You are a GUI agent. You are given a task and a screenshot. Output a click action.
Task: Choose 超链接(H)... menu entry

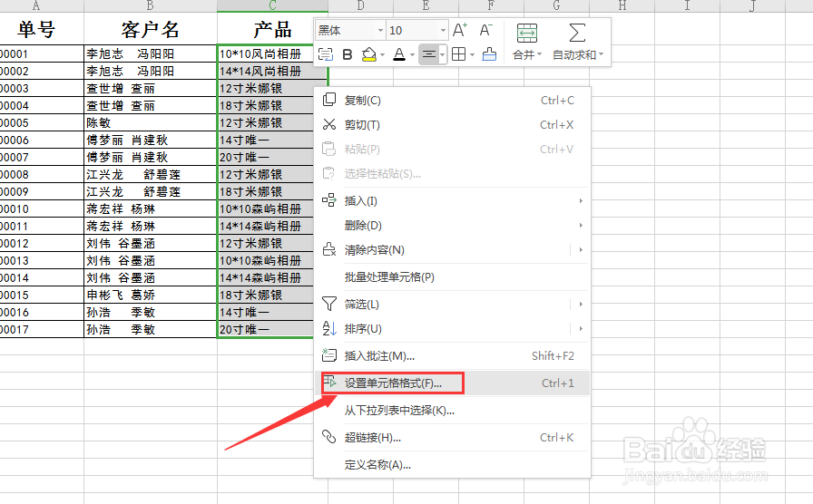coord(452,438)
